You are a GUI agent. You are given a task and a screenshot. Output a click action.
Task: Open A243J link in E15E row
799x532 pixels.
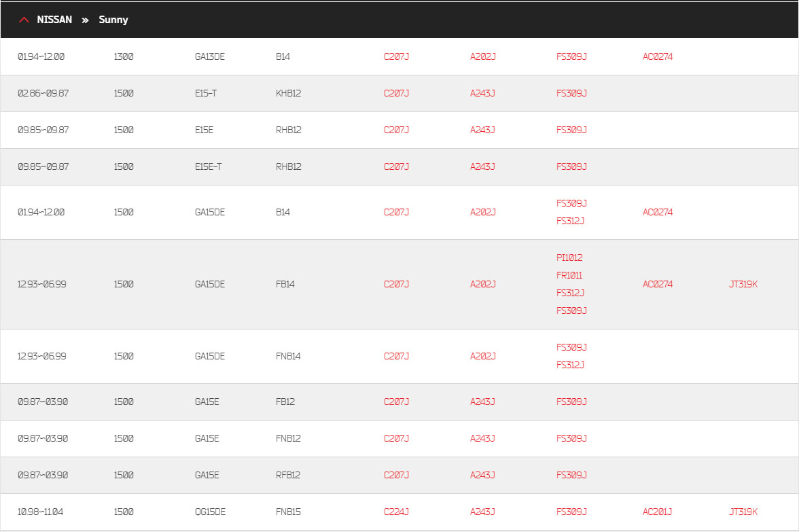tap(482, 130)
